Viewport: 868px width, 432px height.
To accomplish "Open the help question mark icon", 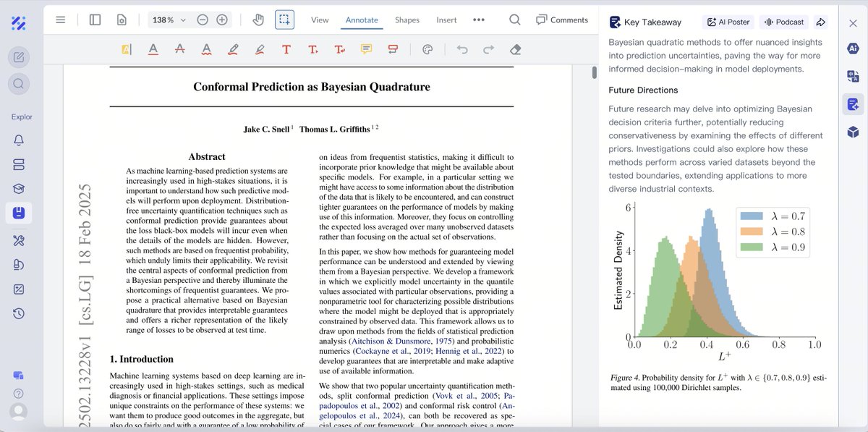I will pos(19,393).
